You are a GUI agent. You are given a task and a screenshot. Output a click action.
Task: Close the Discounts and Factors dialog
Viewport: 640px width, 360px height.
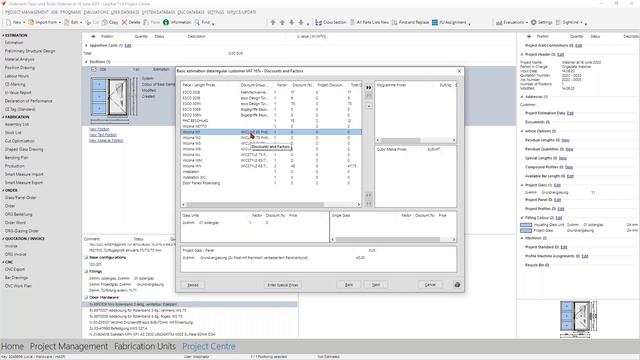click(459, 71)
